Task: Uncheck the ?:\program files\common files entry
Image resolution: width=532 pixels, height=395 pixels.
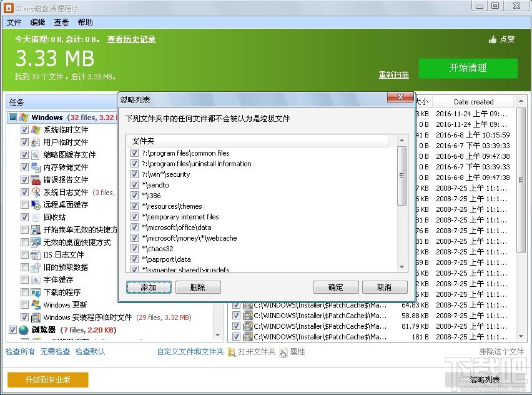Action: click(x=134, y=153)
